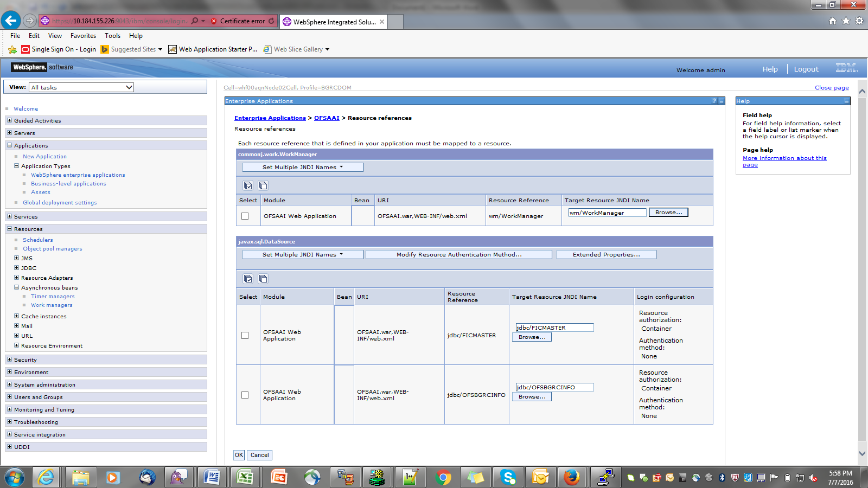Click the page refresh icon

pyautogui.click(x=272, y=21)
